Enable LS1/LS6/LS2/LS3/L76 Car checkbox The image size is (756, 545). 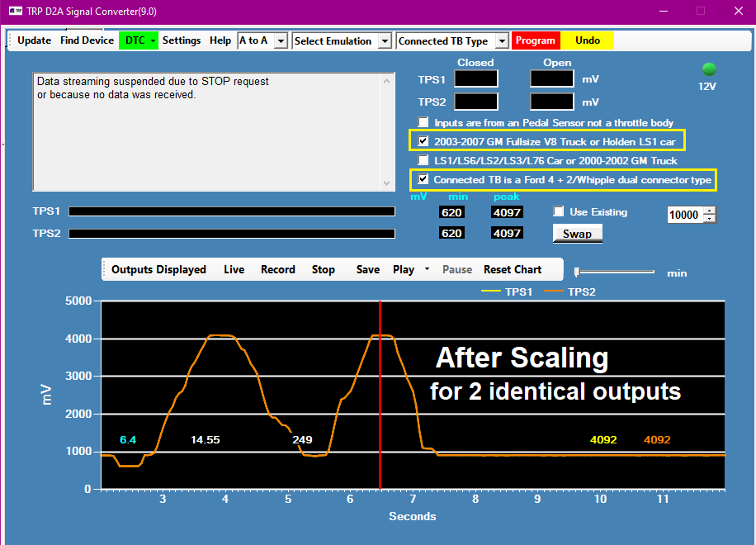(423, 159)
